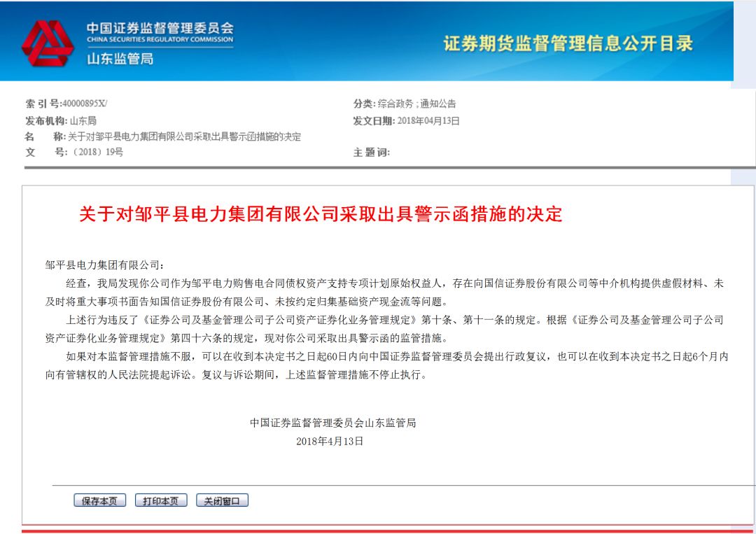Click the salutation 邹平县电力集团有限公司:
Viewport: 756px width, 534px height.
(104, 265)
